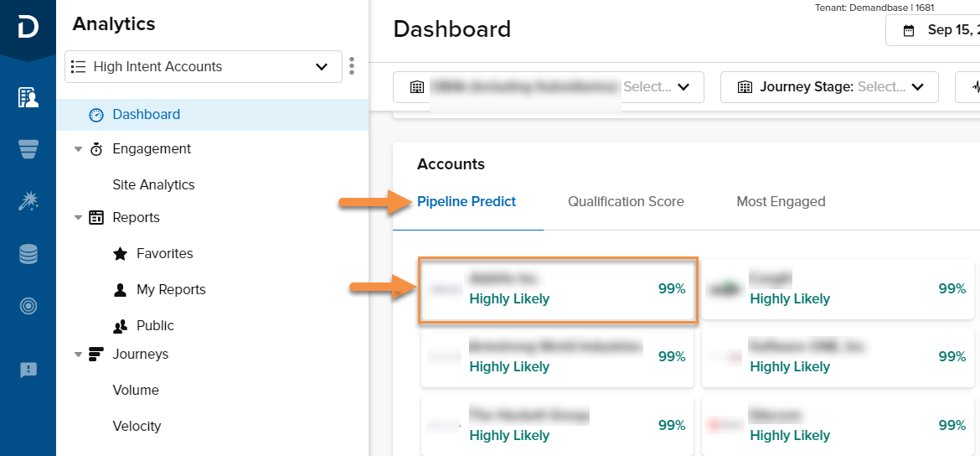Open the accounts building icon in sidebar
980x456 pixels.
(x=28, y=97)
